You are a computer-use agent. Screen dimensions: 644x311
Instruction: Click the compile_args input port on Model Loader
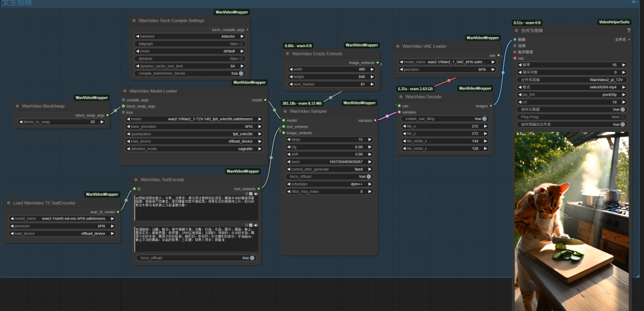[x=123, y=100]
